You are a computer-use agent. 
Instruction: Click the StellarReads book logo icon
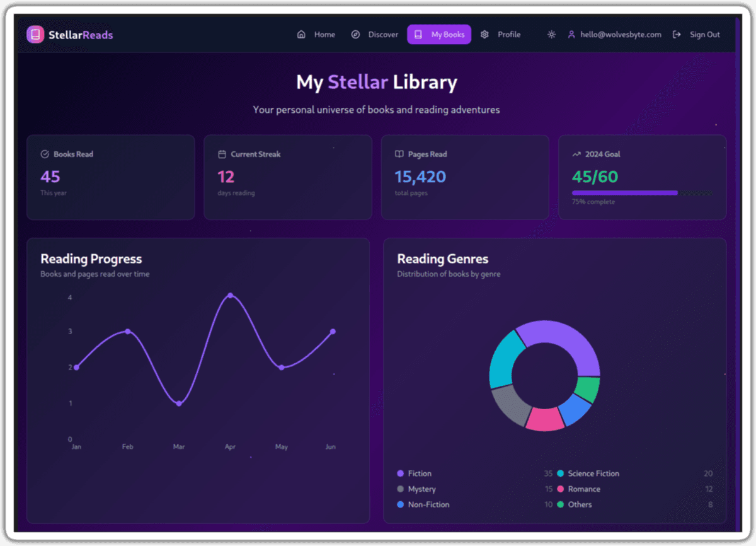[35, 34]
